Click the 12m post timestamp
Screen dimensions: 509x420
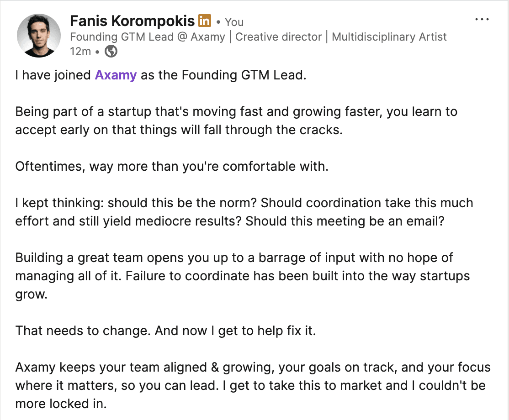pos(80,51)
